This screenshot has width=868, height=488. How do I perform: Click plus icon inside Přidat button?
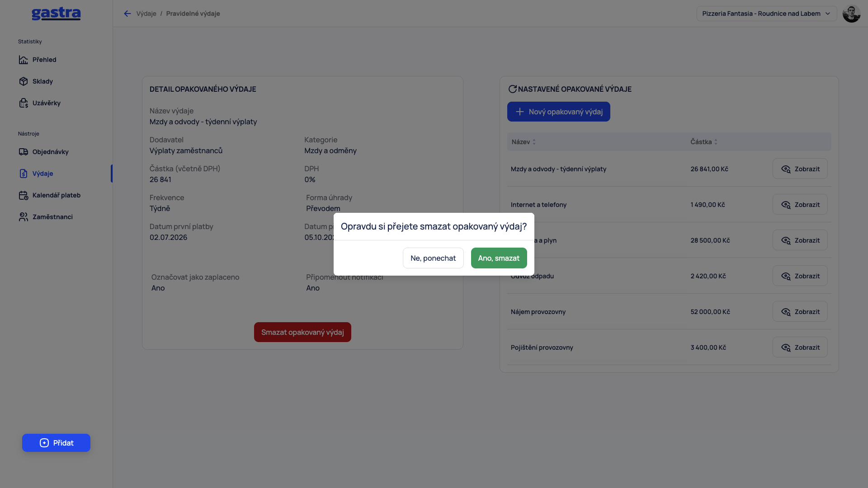44,443
